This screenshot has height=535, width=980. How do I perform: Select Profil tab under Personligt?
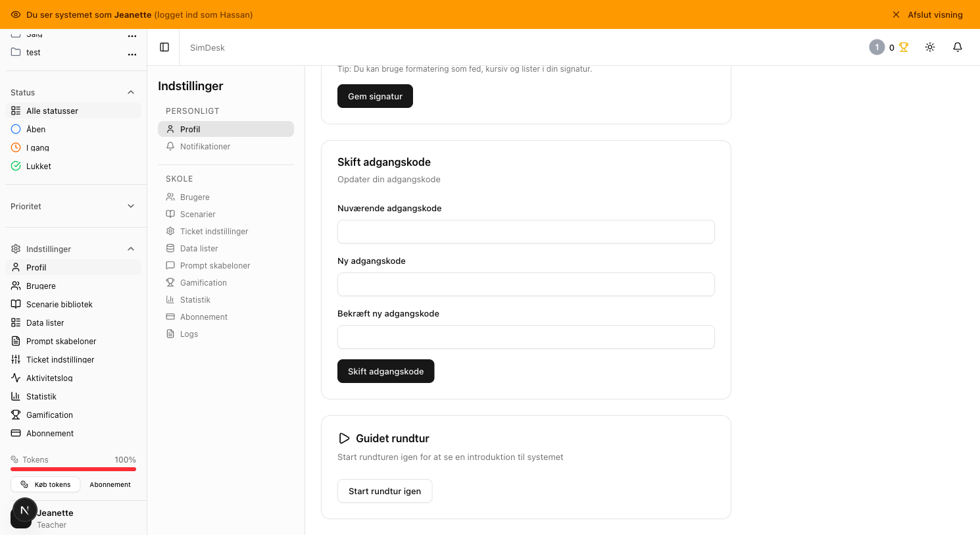point(226,129)
